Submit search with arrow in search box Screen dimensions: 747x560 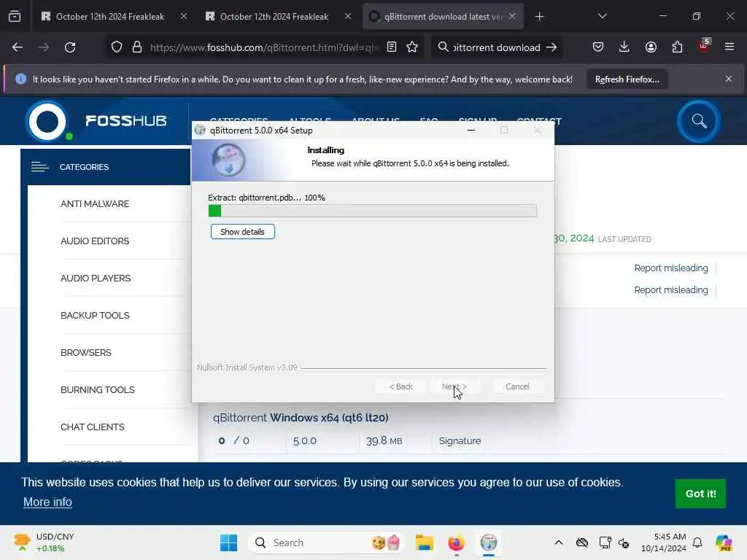[551, 47]
